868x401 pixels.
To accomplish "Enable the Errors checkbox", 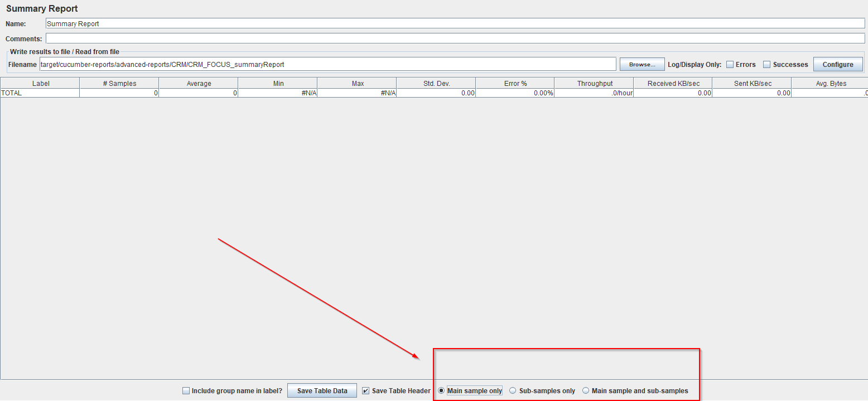I will (730, 65).
